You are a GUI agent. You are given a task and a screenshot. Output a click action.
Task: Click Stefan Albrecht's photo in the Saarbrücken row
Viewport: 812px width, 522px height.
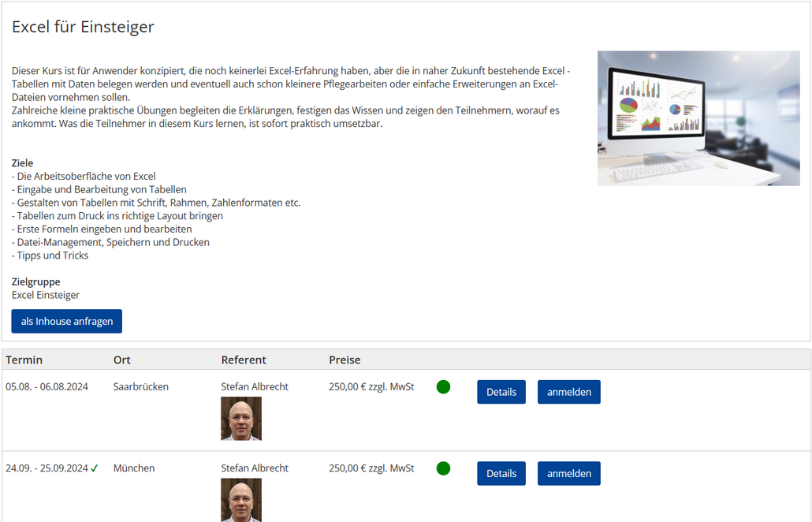pos(241,419)
